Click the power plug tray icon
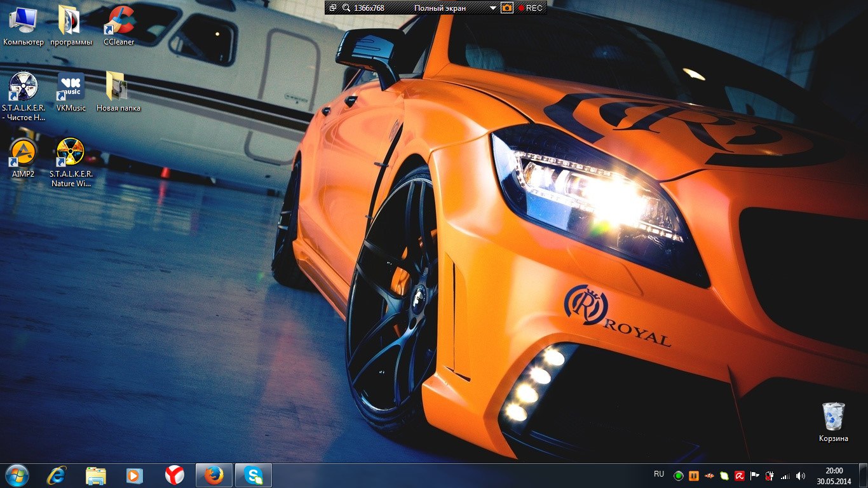This screenshot has width=868, height=488. pos(770,475)
